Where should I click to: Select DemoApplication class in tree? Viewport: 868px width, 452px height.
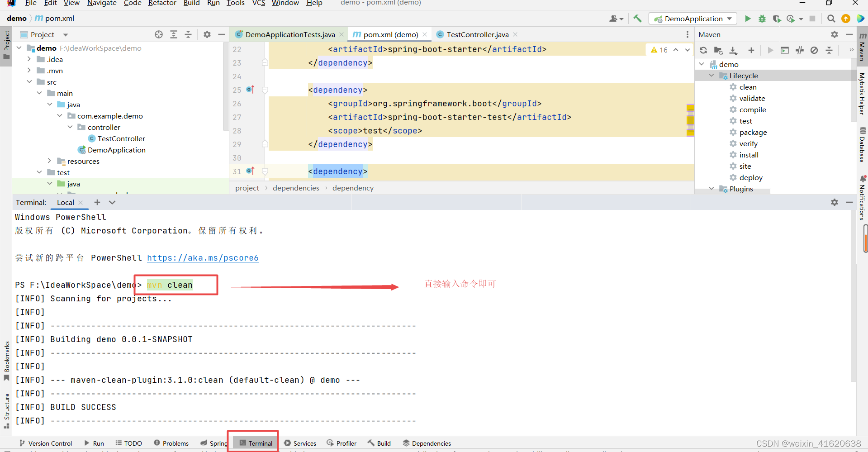tap(116, 150)
